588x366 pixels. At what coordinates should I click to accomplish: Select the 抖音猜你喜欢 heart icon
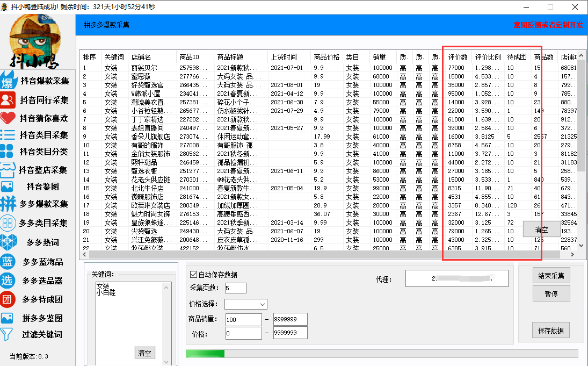pyautogui.click(x=8, y=118)
